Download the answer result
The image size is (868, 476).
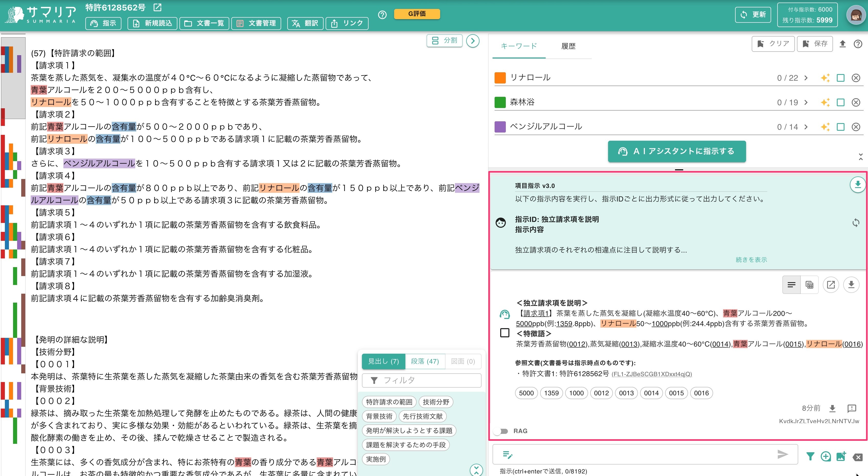pos(851,285)
